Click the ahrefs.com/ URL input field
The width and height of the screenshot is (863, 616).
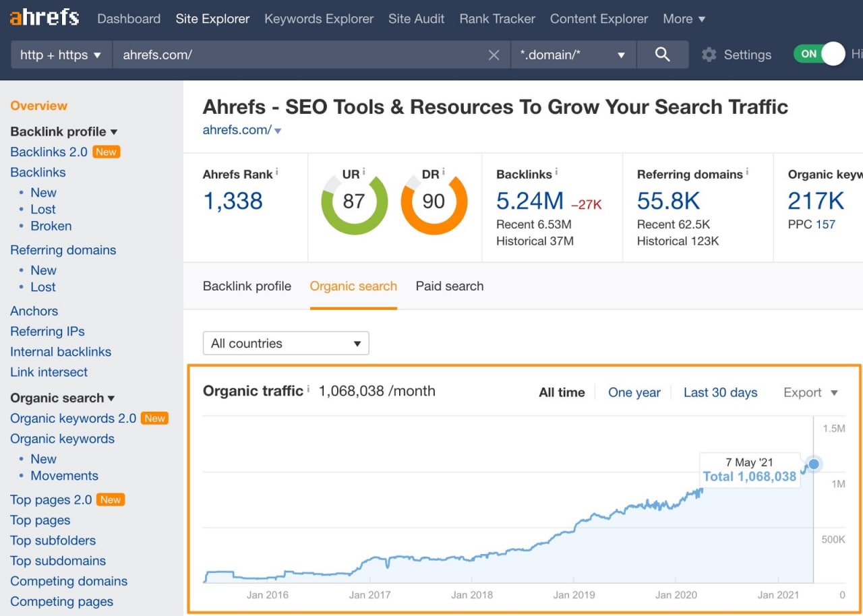pos(297,55)
